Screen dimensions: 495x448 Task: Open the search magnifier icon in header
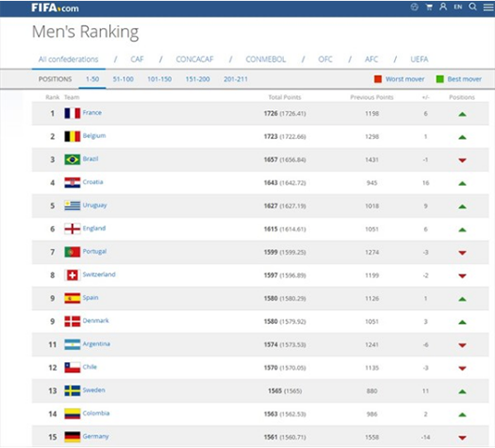[x=473, y=7]
